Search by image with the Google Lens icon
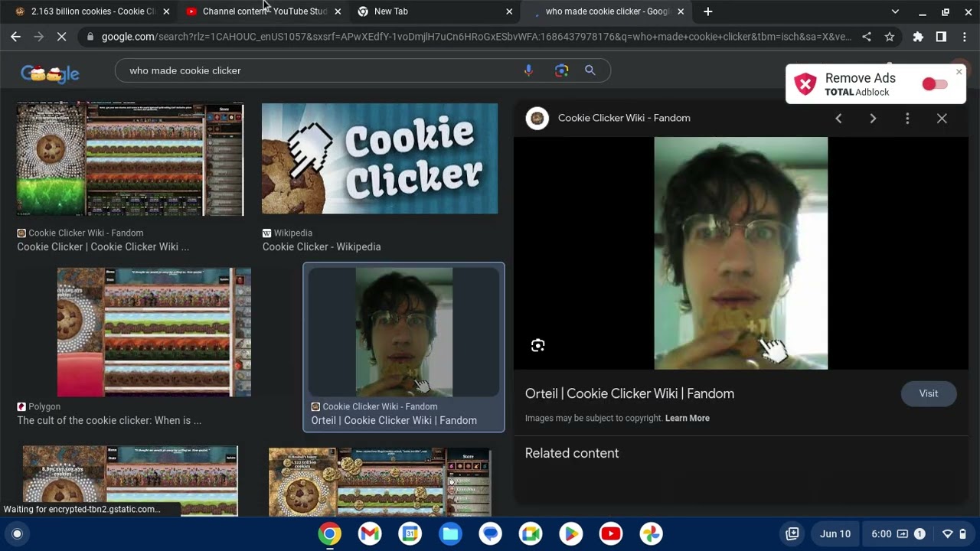Image resolution: width=980 pixels, height=551 pixels. tap(561, 70)
